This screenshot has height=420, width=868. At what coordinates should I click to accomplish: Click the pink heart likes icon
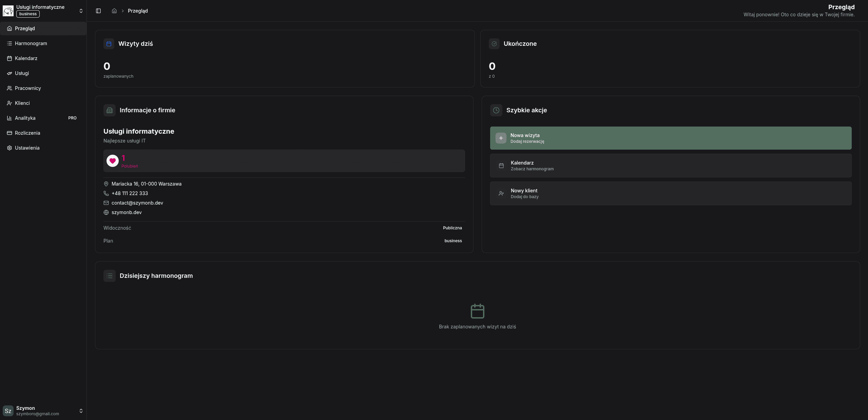point(113,161)
